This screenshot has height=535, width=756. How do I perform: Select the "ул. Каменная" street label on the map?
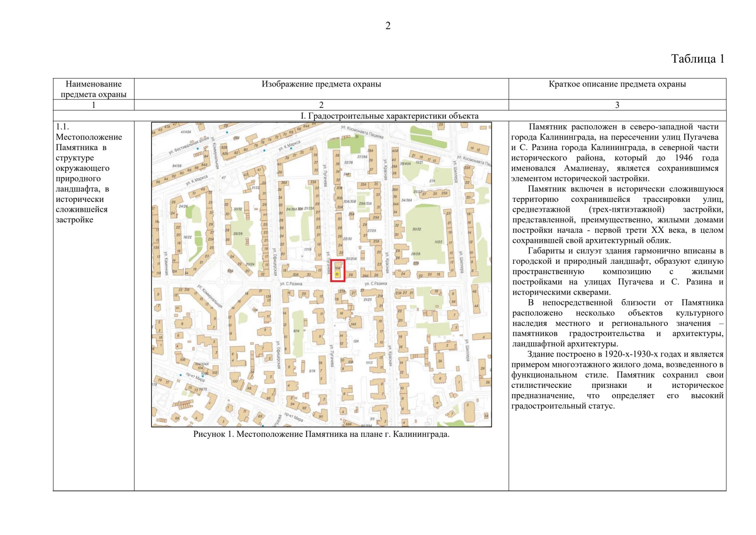click(165, 263)
